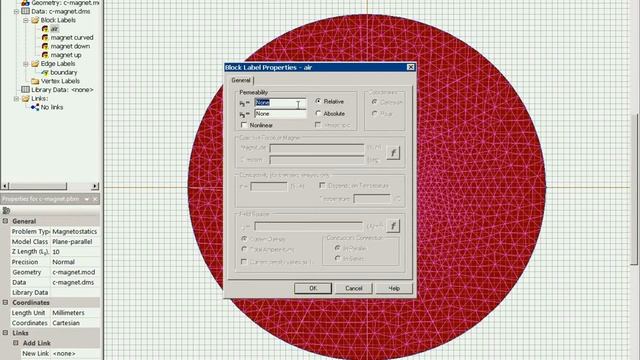Collapse the Edge Labels tree node
The width and height of the screenshot is (640, 360).
coord(26,64)
